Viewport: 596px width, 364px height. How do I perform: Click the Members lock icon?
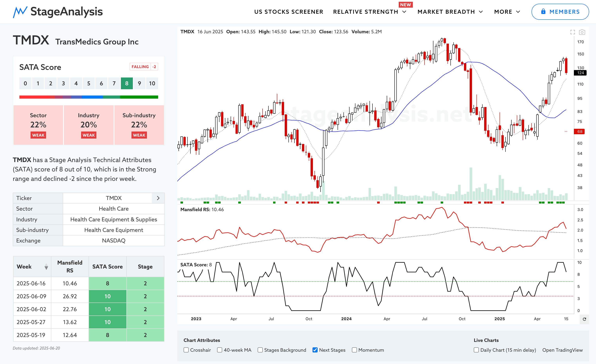(x=543, y=11)
